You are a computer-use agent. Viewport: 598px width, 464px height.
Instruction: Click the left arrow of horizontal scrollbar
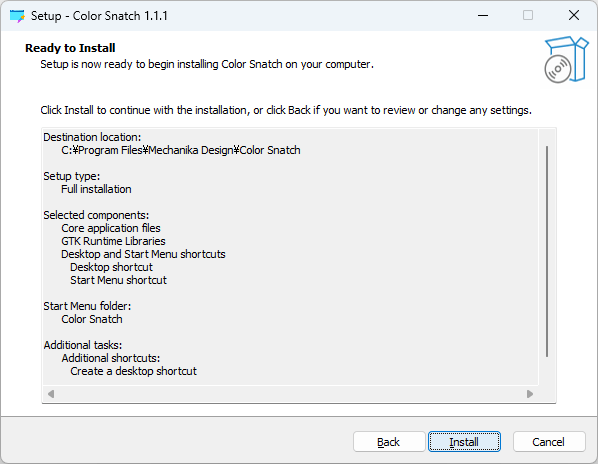tap(51, 393)
